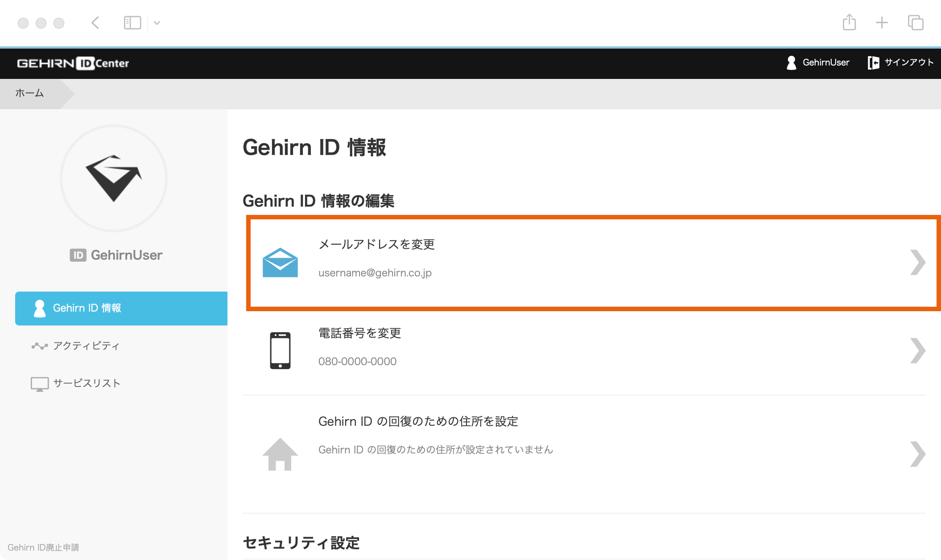Image resolution: width=941 pixels, height=560 pixels.
Task: Click the GehirnUser profile icon in header
Action: click(792, 63)
